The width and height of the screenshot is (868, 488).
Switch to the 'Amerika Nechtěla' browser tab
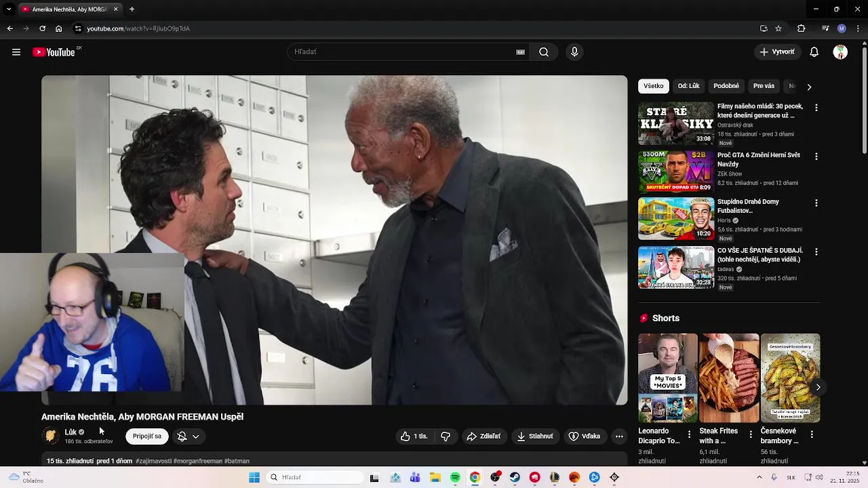[70, 9]
